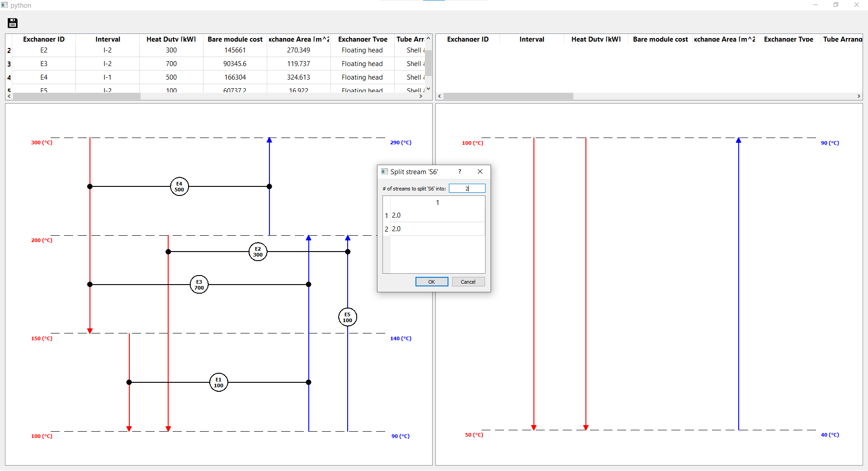Select the 700 heat duty cell
The image size is (868, 471).
coord(171,64)
